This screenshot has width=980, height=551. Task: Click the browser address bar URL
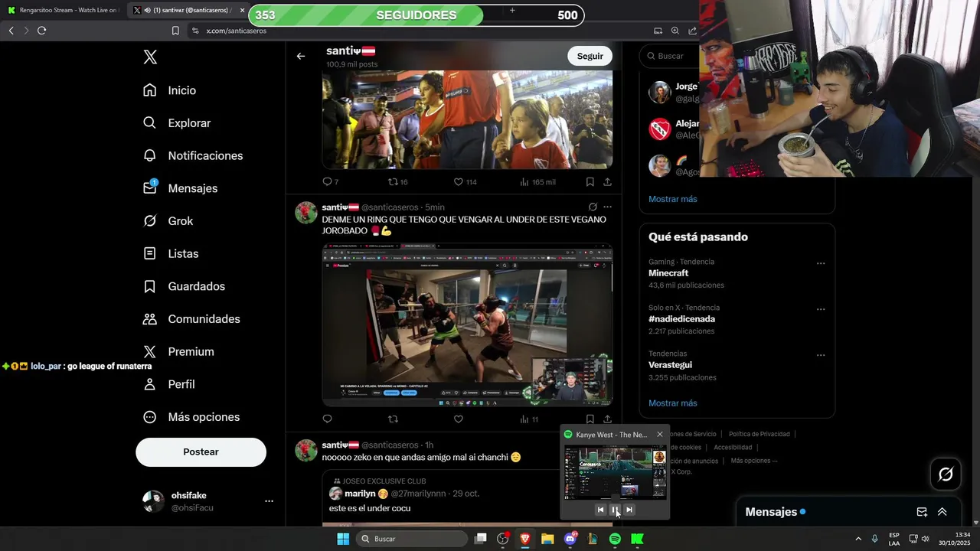[237, 31]
